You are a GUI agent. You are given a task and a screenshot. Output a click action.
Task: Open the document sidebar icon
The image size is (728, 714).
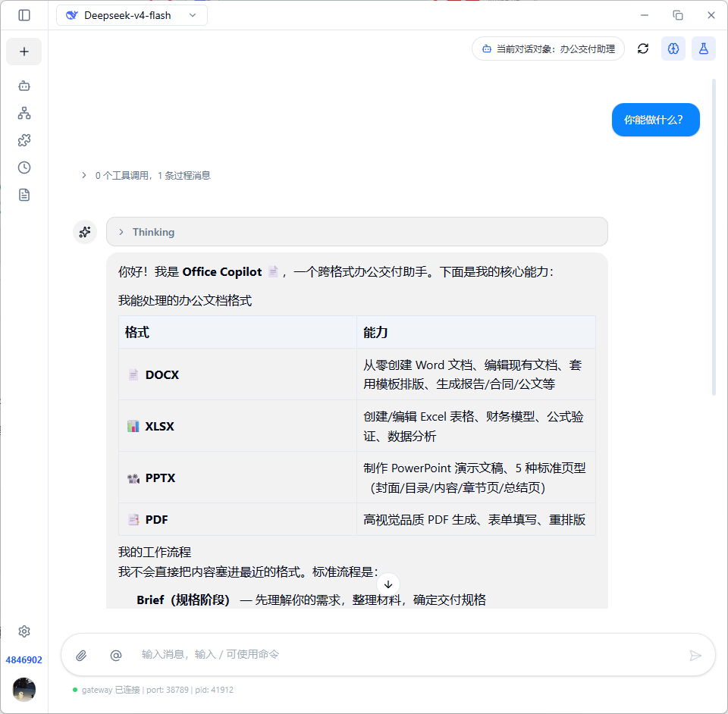(24, 195)
